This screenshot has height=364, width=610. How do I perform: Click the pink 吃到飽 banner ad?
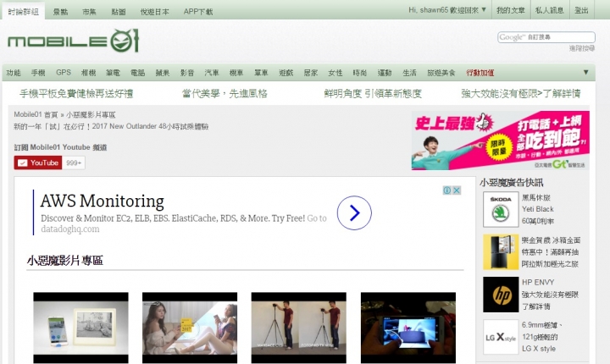(x=501, y=141)
